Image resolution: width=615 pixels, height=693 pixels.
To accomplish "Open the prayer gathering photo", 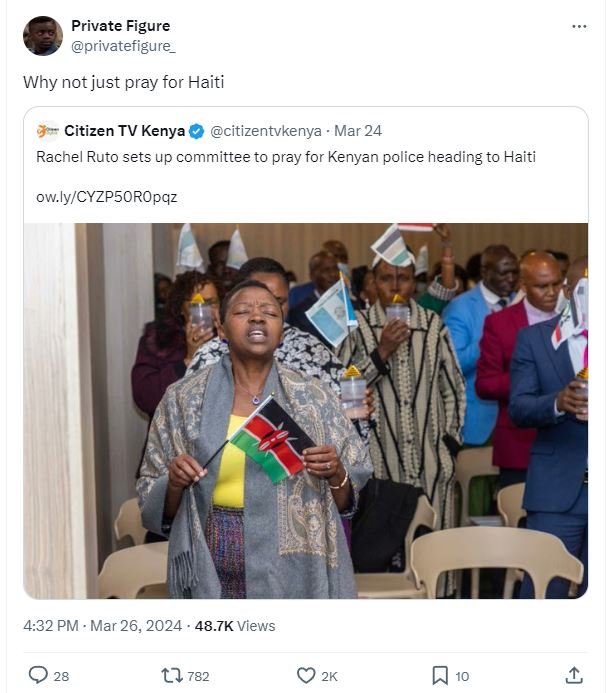I will (305, 410).
